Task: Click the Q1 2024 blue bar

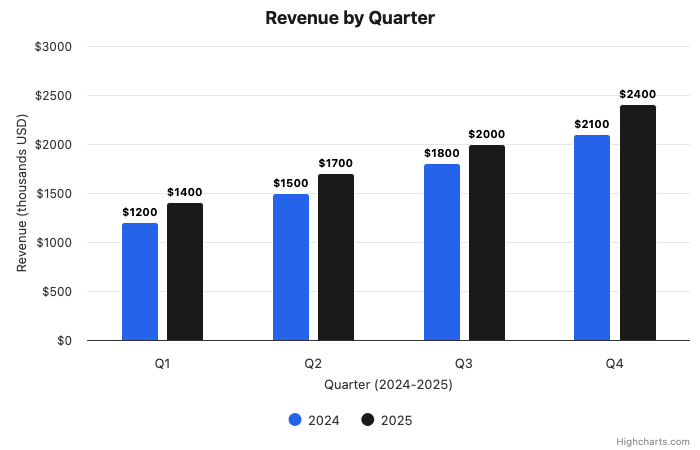Action: 140,282
